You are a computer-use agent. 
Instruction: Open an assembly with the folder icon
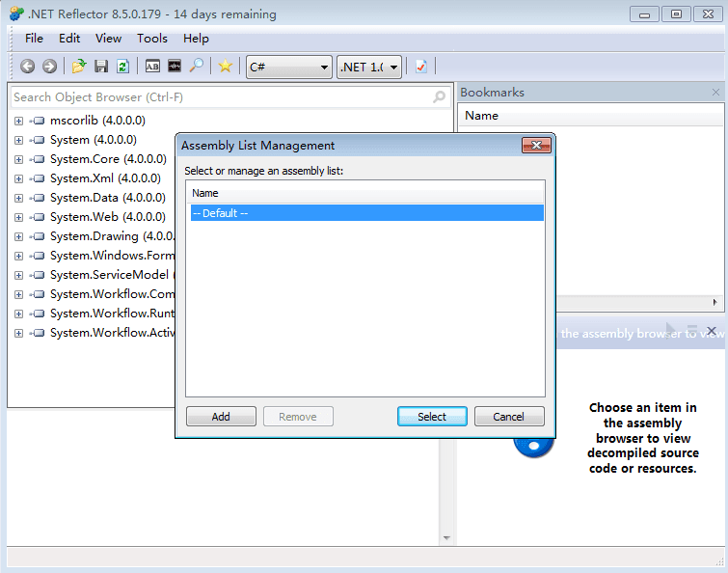[79, 67]
